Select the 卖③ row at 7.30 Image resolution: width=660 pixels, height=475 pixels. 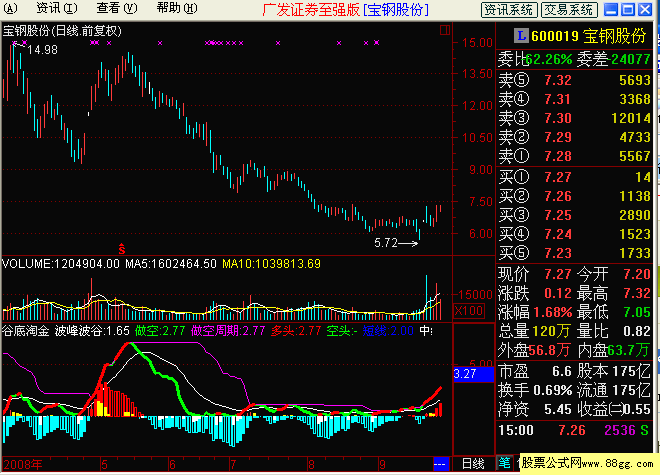(575, 118)
